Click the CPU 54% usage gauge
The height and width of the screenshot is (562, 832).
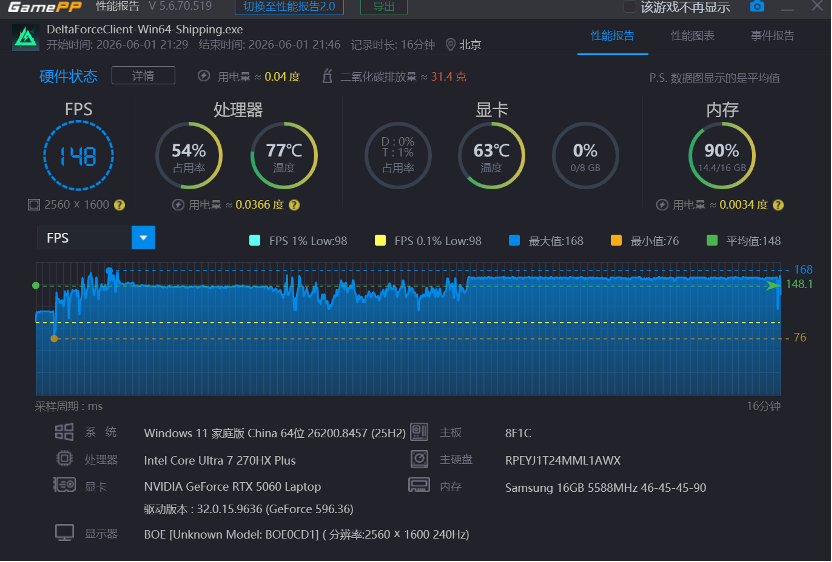coord(189,156)
